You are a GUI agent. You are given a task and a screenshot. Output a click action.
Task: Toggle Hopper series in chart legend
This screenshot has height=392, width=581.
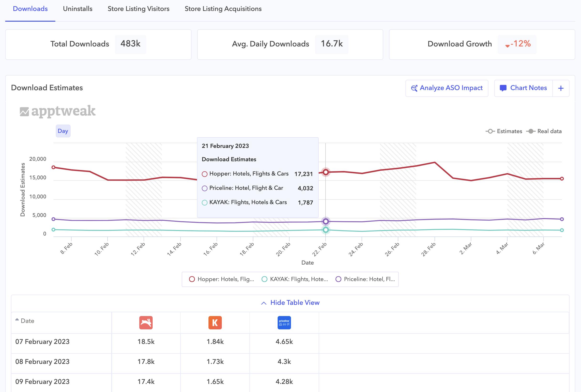pos(222,279)
